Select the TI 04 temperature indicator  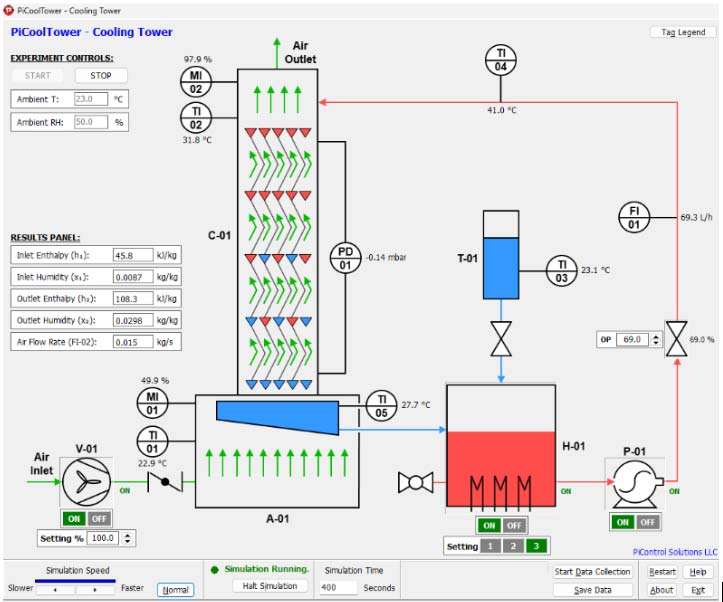click(x=500, y=60)
